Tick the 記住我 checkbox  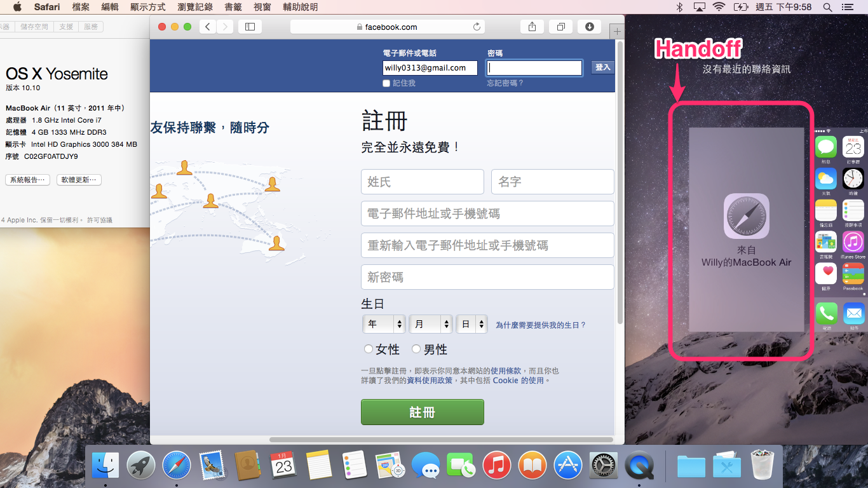click(x=386, y=83)
